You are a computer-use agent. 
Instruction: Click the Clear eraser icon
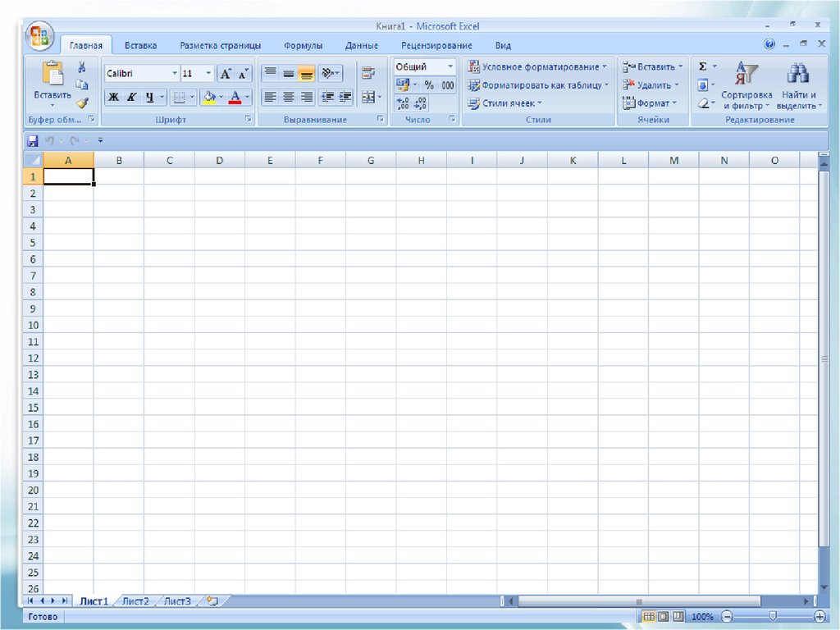point(703,103)
